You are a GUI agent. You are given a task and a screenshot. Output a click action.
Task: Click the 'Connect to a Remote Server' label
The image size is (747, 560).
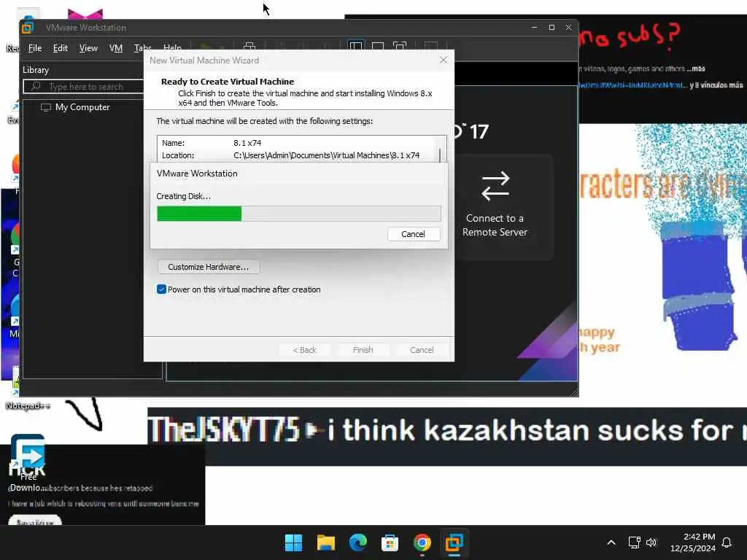coord(495,225)
